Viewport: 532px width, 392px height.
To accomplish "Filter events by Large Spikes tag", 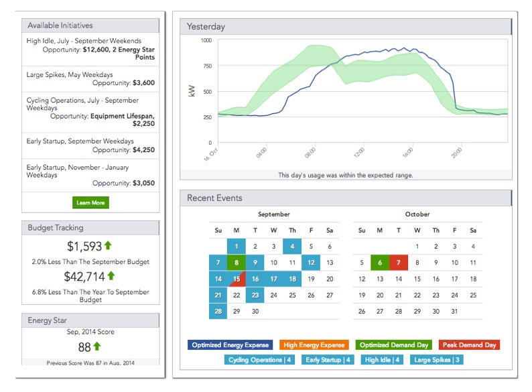I will point(436,360).
